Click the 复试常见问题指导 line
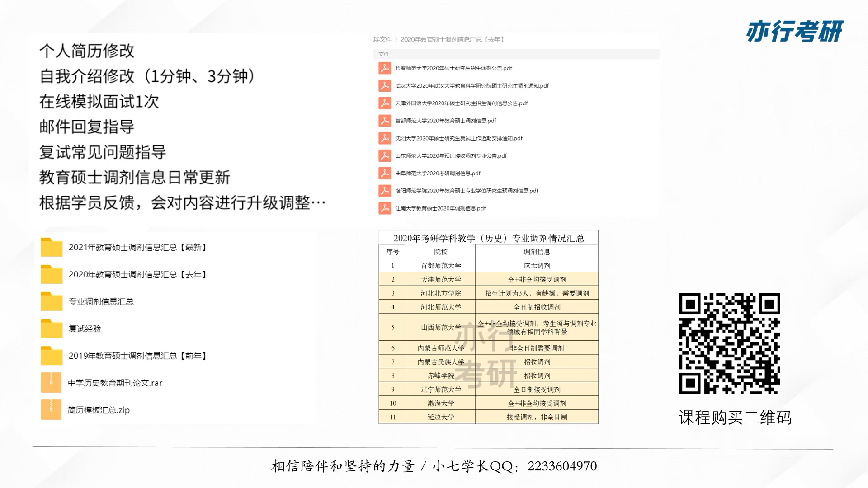 click(x=103, y=152)
